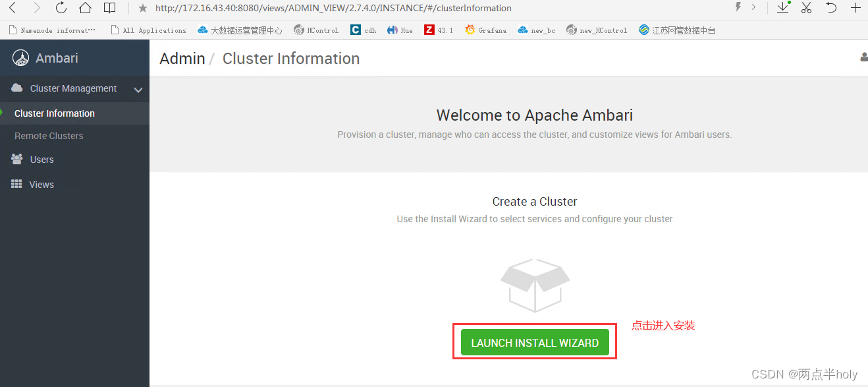Click the Users people icon
868x387 pixels.
(x=17, y=159)
